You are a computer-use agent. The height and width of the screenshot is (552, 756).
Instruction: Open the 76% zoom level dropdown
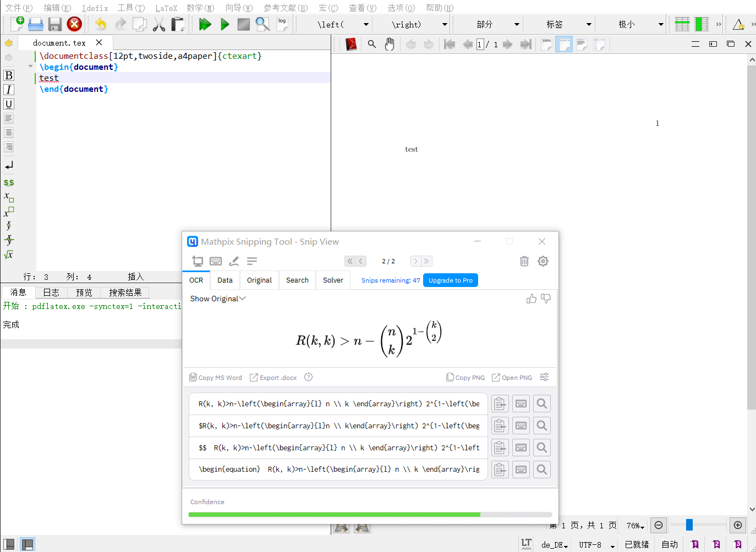635,526
